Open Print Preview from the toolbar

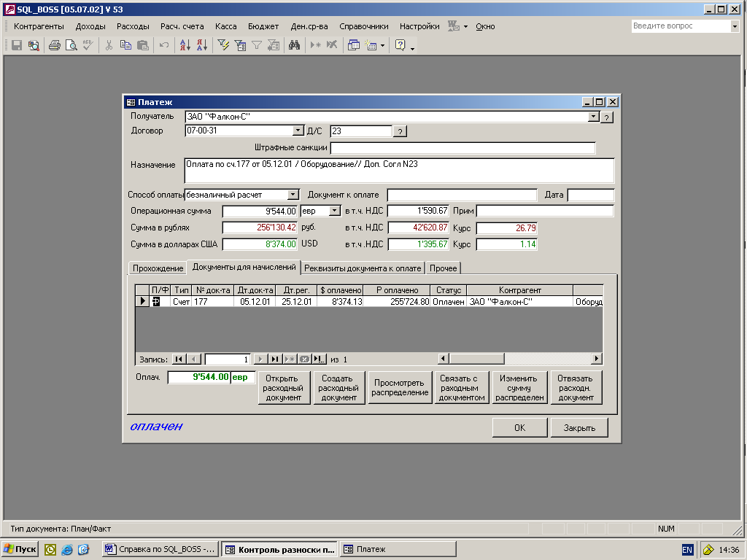(x=71, y=45)
